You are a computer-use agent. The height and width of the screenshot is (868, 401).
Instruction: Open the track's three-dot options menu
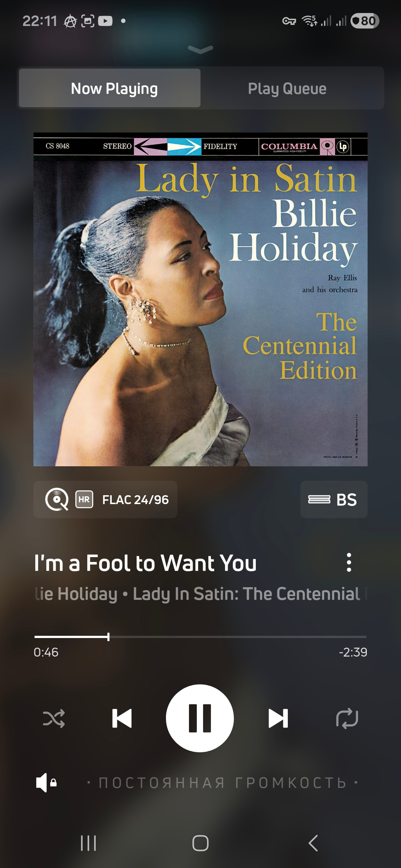click(x=349, y=562)
